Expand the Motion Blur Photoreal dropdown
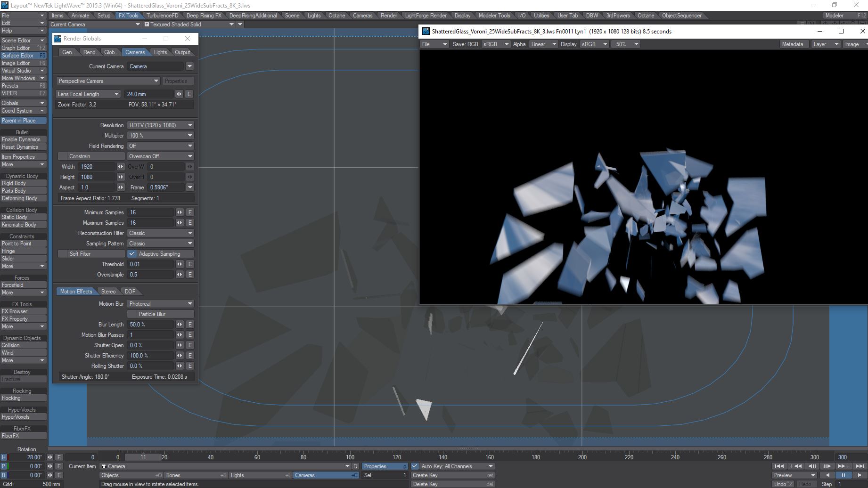 [x=161, y=304]
